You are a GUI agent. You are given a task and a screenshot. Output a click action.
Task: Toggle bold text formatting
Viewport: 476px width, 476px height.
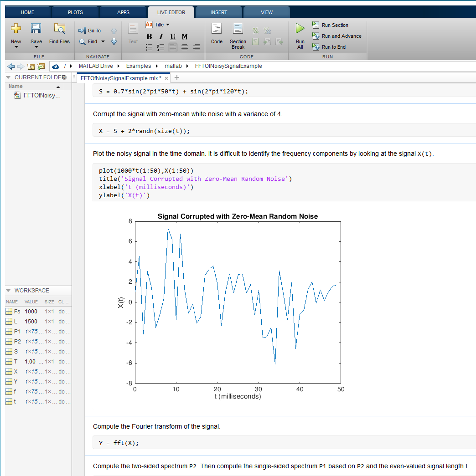[149, 36]
